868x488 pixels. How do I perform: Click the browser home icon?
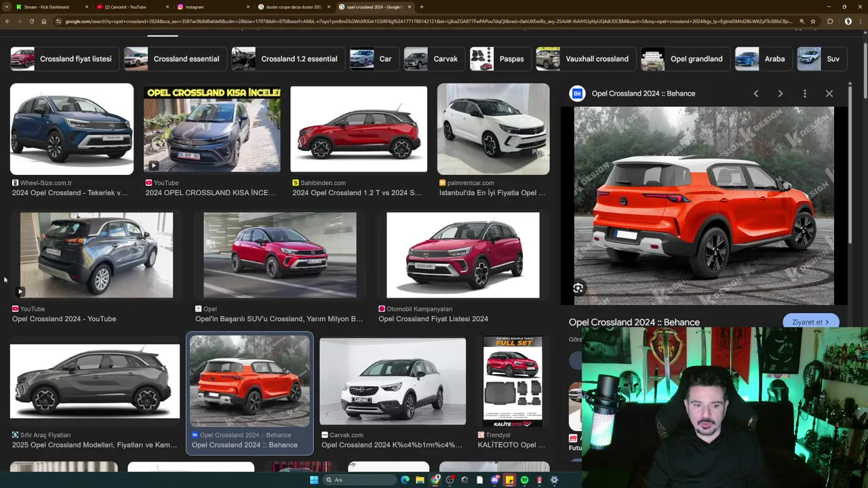click(x=44, y=21)
